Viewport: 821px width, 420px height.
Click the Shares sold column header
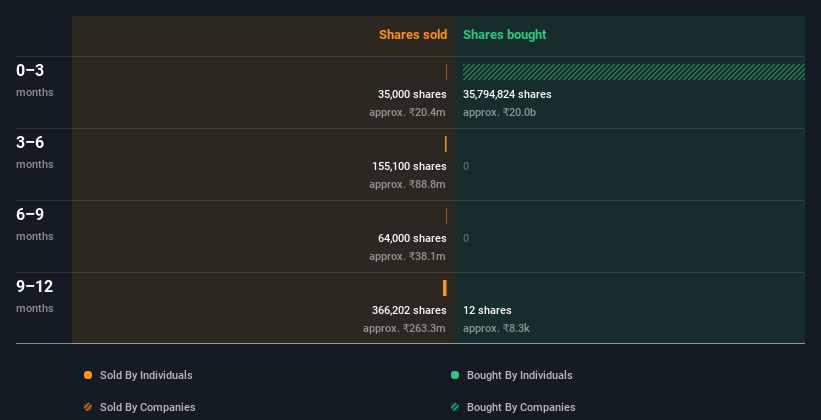(x=413, y=35)
